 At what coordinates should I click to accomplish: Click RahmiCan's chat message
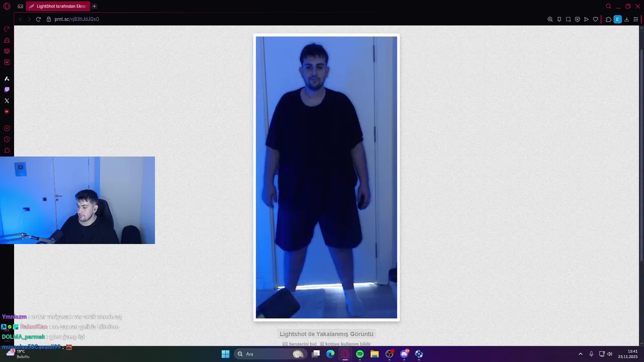pos(60,327)
